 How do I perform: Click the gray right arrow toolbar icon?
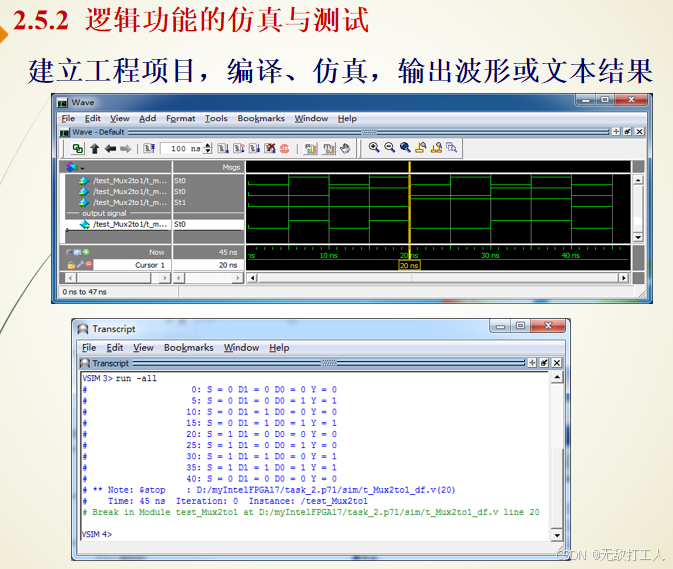click(x=126, y=148)
